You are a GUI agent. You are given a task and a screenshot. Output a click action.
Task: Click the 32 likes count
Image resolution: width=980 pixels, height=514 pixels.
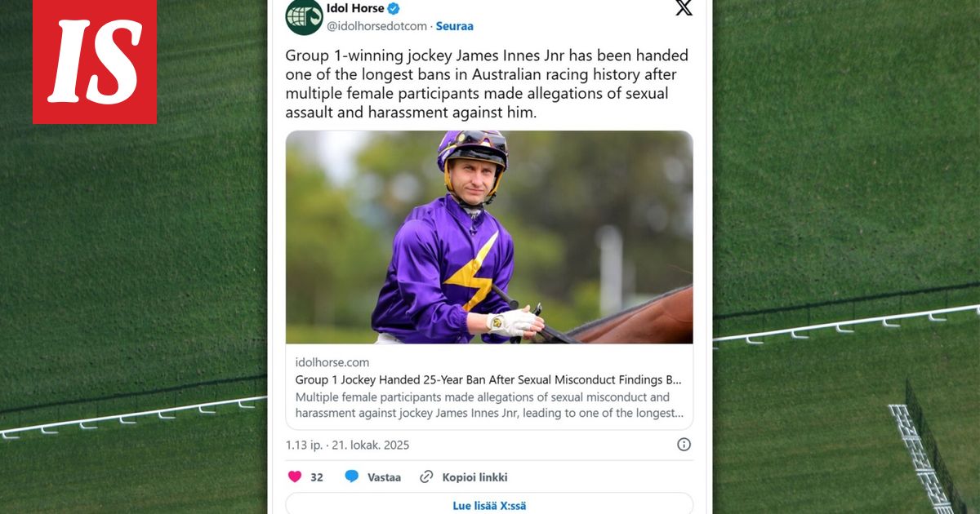tap(317, 477)
